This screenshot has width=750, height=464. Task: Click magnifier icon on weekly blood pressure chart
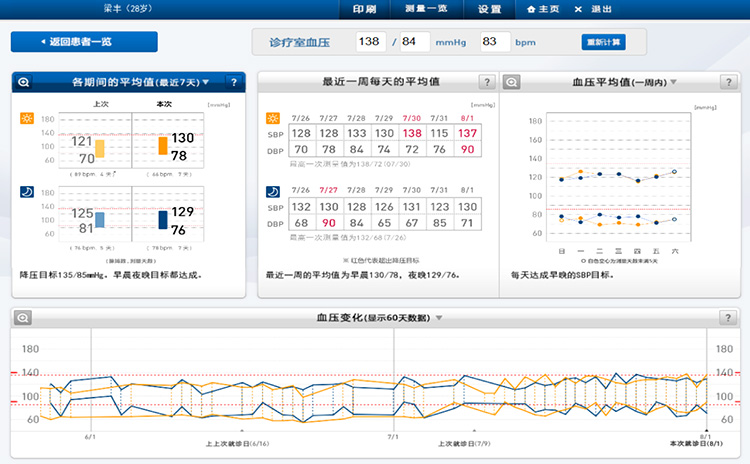511,82
